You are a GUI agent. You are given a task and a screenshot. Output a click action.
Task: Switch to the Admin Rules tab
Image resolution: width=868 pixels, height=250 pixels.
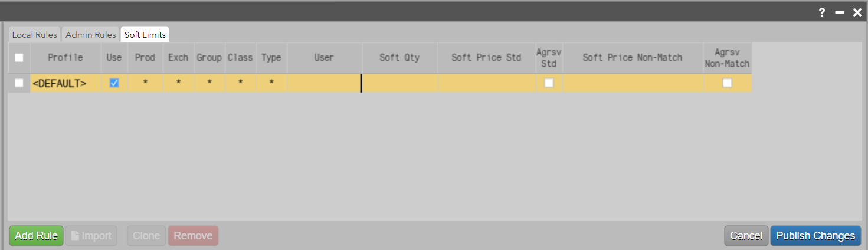click(x=91, y=35)
